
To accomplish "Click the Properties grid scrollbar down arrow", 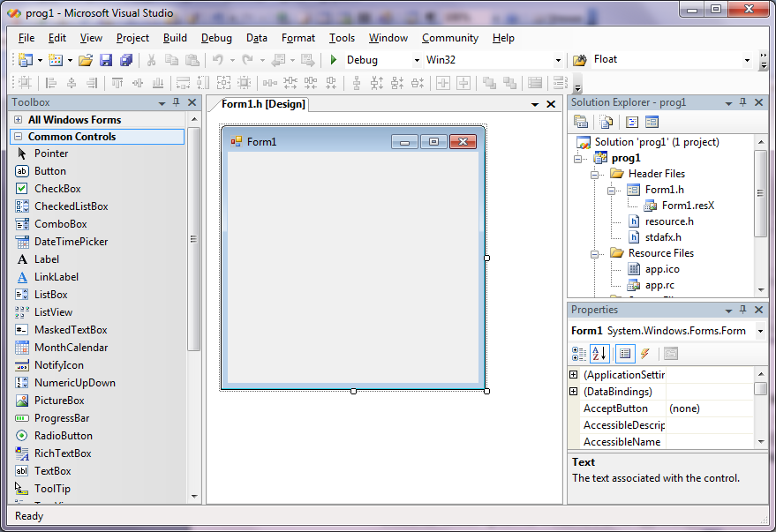I will [x=761, y=441].
